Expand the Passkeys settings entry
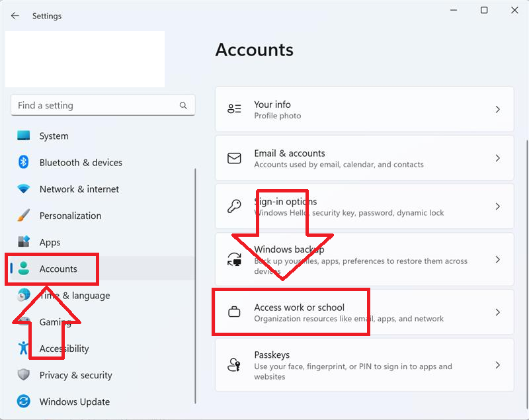The image size is (529, 420). [x=497, y=364]
